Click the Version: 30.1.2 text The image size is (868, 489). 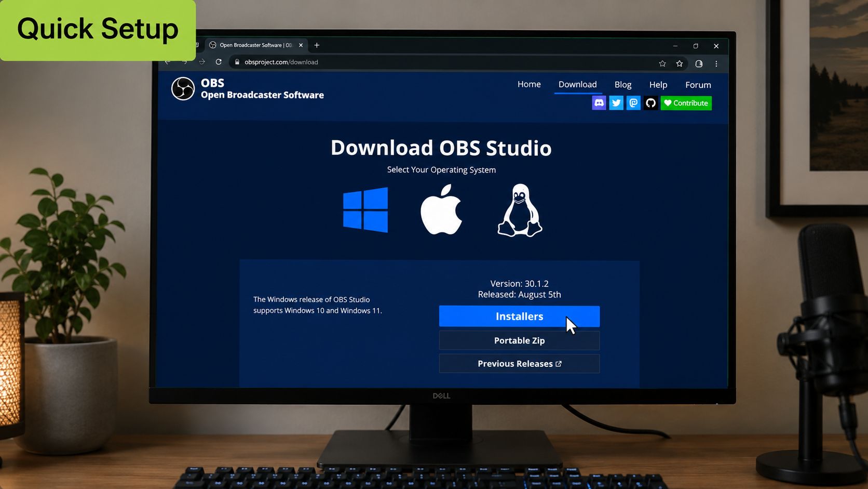click(520, 284)
